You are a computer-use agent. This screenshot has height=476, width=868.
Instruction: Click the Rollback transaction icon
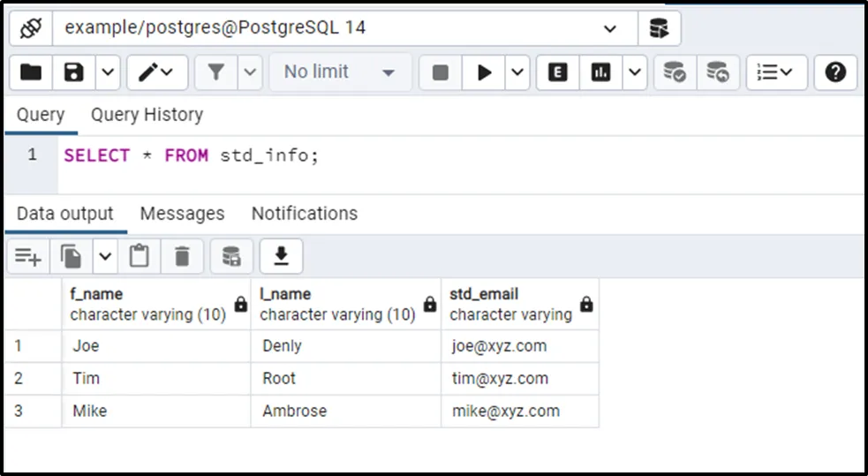coord(718,72)
